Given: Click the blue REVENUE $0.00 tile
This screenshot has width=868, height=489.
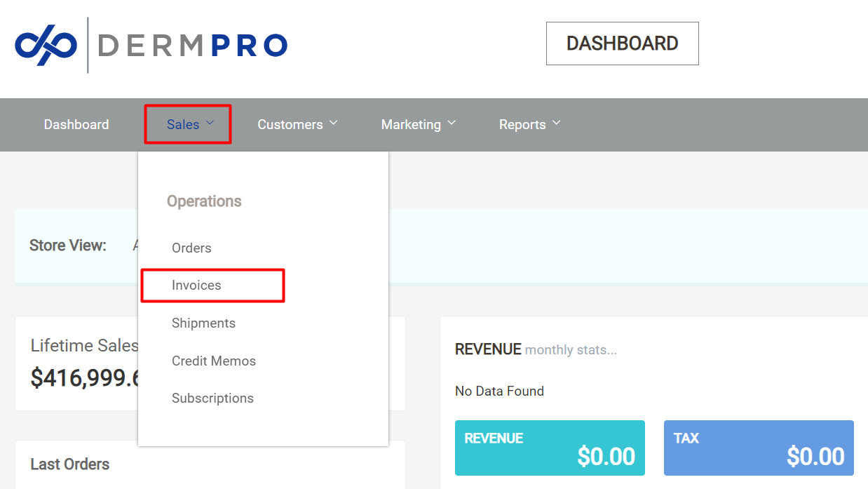Looking at the screenshot, I should [550, 448].
